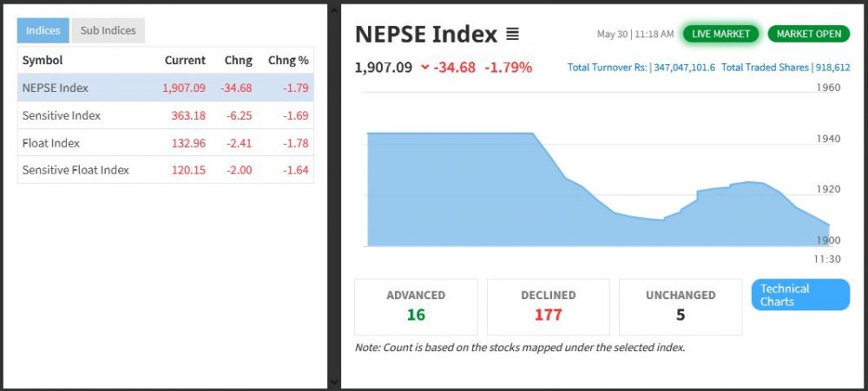Click the red down-arrow indicator next to 1,907.09
The height and width of the screenshot is (391, 868).
pyautogui.click(x=424, y=67)
